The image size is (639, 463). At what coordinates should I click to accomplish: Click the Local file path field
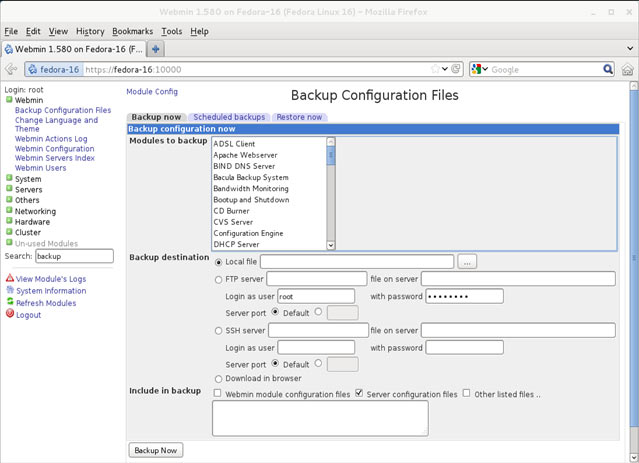[357, 262]
